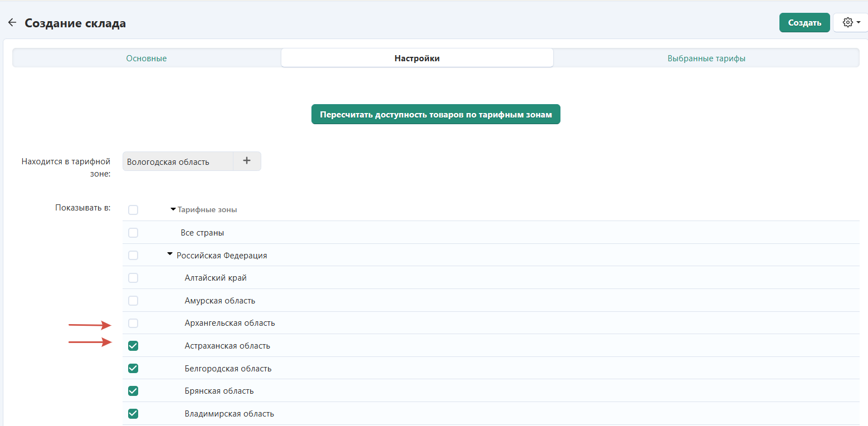Viewport: 868px width, 426px height.
Task: Select the Настройки tab
Action: point(417,58)
